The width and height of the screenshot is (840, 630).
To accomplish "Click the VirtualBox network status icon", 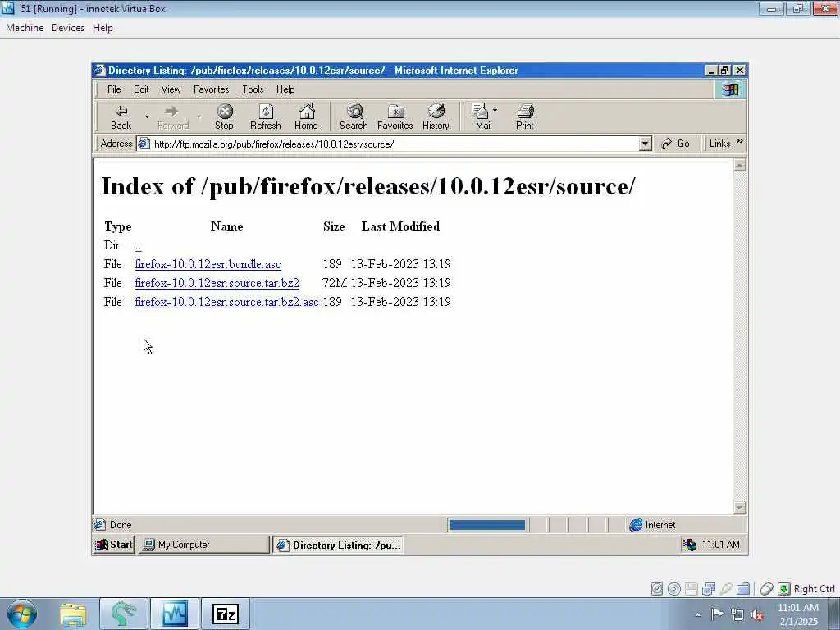I will [x=709, y=589].
